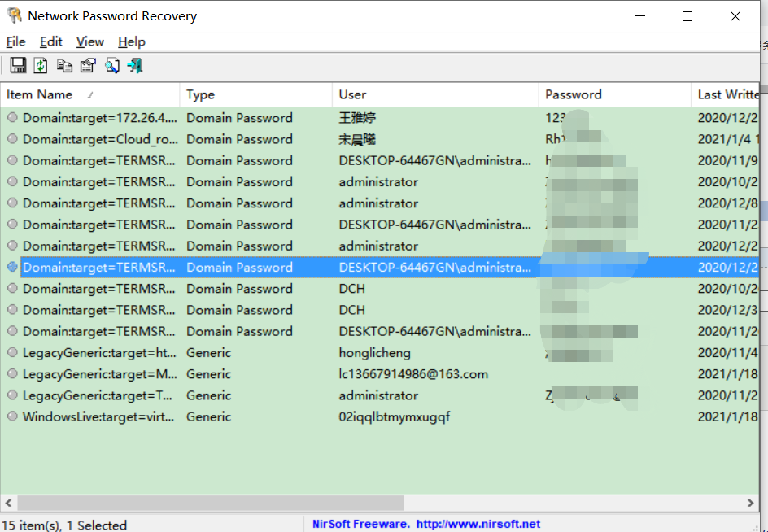Sort entries by the Password column
This screenshot has width=768, height=532.
(574, 94)
